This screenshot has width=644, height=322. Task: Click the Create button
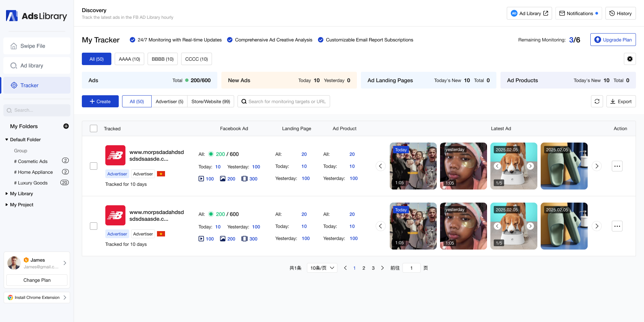[100, 101]
